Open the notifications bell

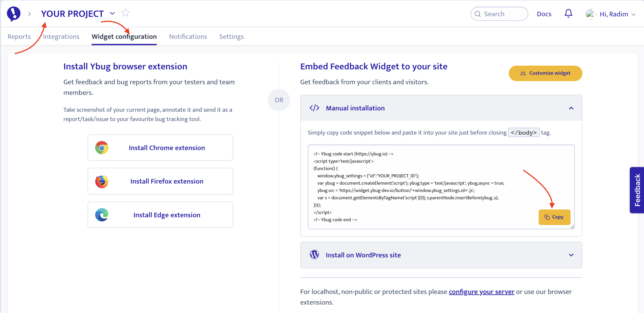coord(568,14)
